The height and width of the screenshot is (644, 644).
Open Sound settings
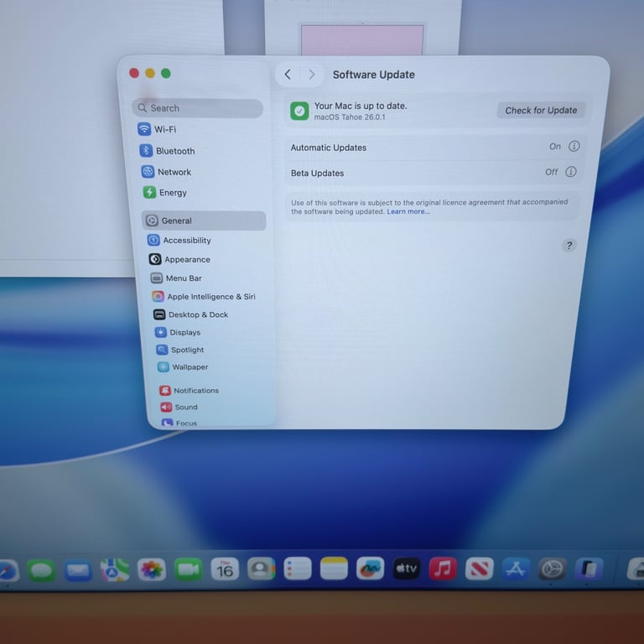click(x=179, y=407)
